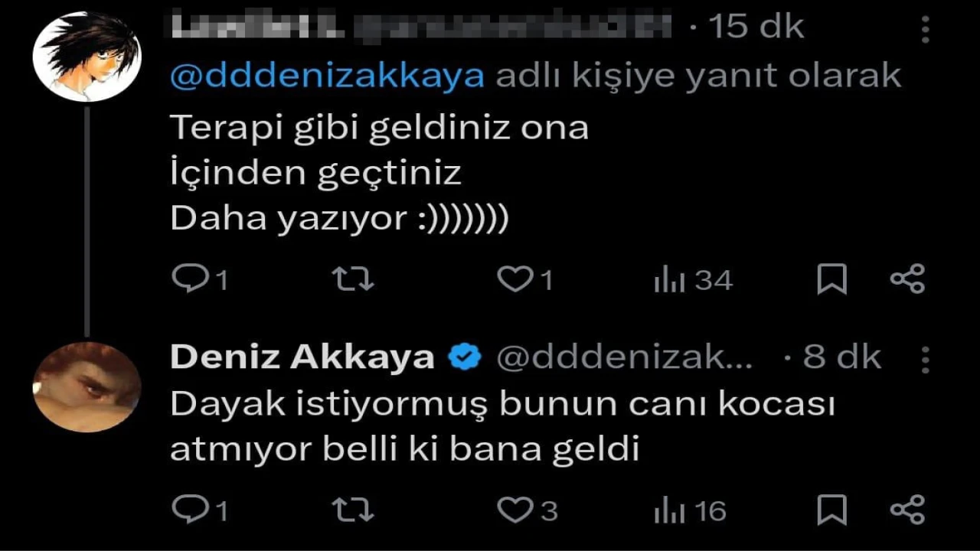The width and height of the screenshot is (980, 551).
Task: Share Deniz Akkaya's tweet
Action: (908, 510)
